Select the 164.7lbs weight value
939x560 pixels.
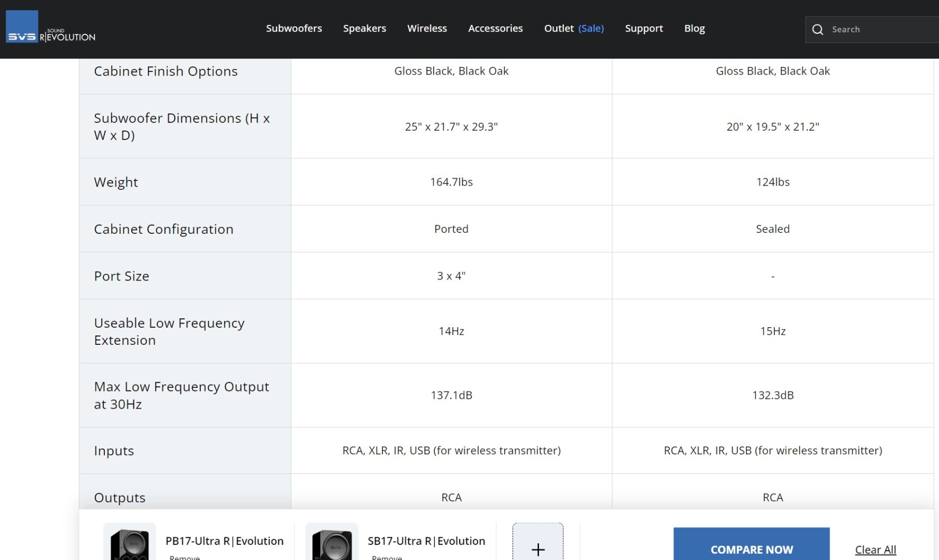(451, 182)
